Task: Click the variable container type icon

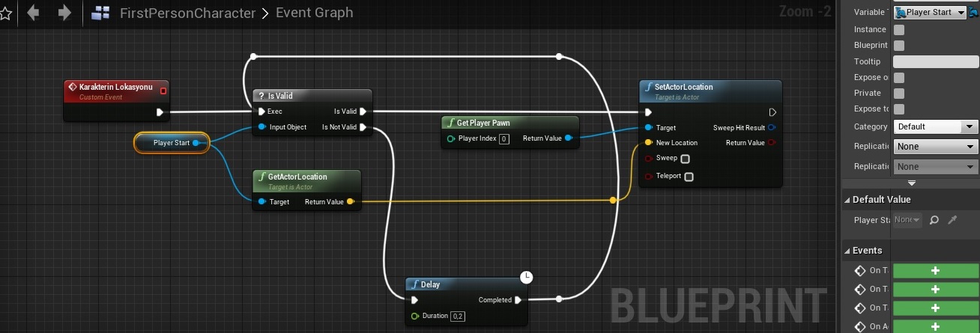Action: [x=973, y=12]
